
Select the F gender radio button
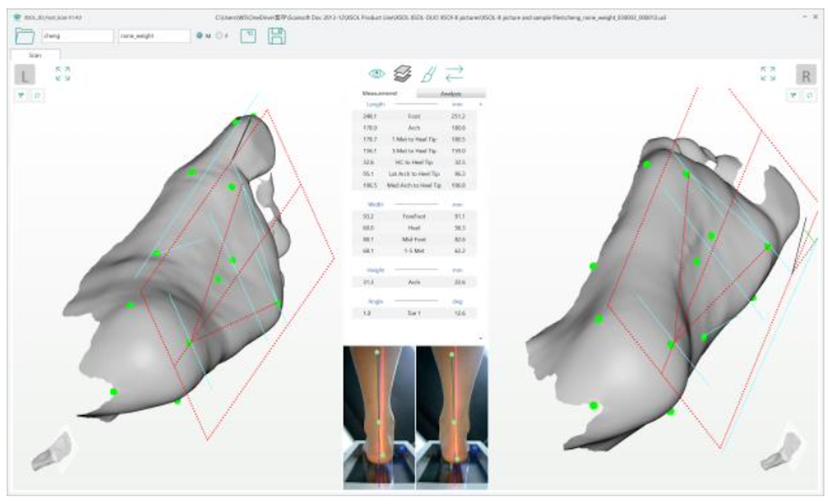click(219, 36)
